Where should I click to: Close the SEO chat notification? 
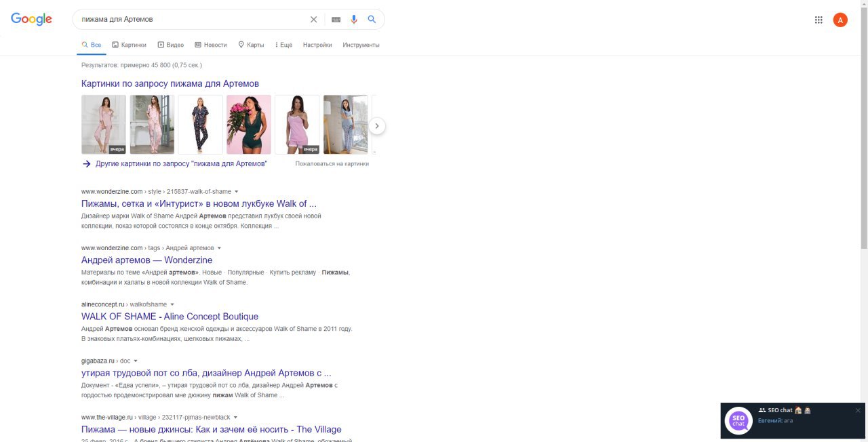click(x=858, y=410)
